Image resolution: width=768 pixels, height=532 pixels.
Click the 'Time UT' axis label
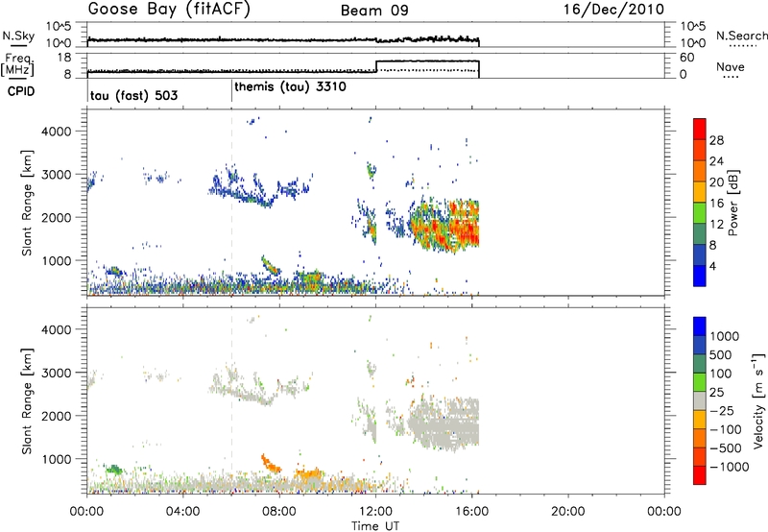click(x=375, y=526)
